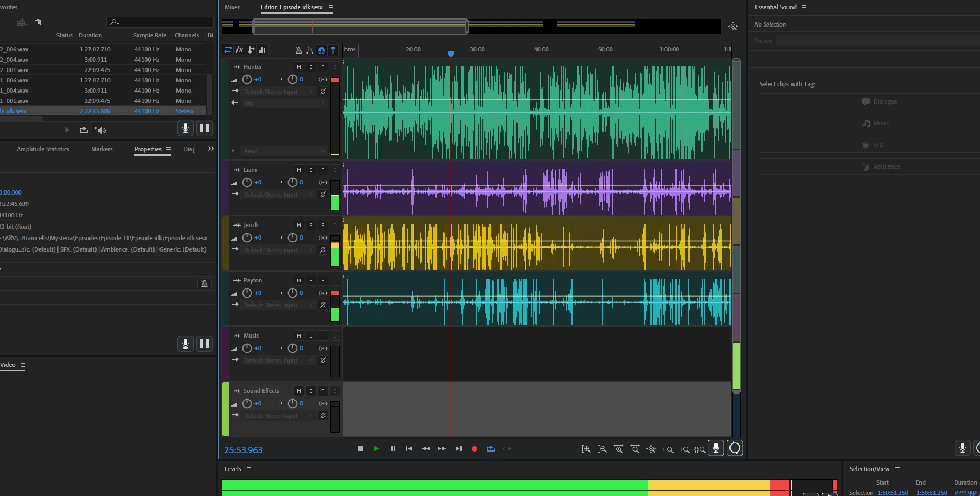
Task: Open Music track Default Stereo Input dropdown
Action: click(x=278, y=360)
